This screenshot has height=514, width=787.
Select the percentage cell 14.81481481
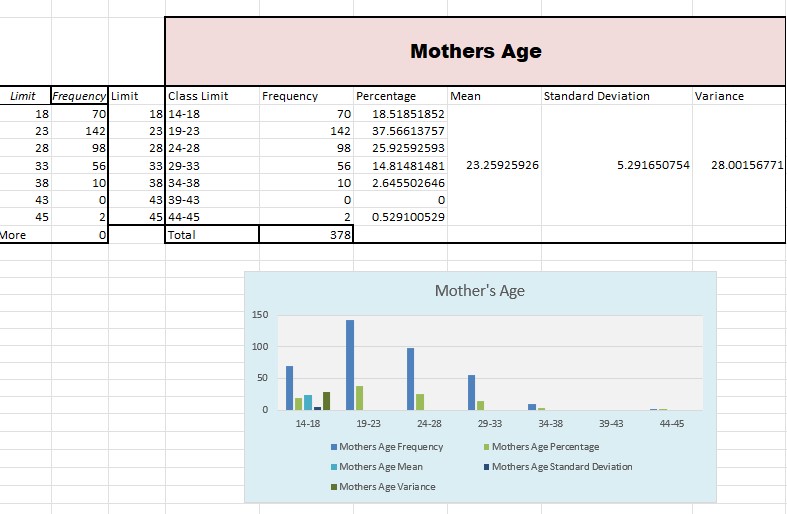(x=400, y=166)
